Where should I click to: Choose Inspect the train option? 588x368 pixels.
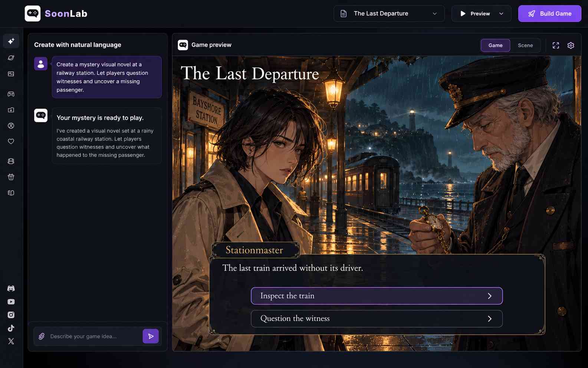[x=377, y=296]
